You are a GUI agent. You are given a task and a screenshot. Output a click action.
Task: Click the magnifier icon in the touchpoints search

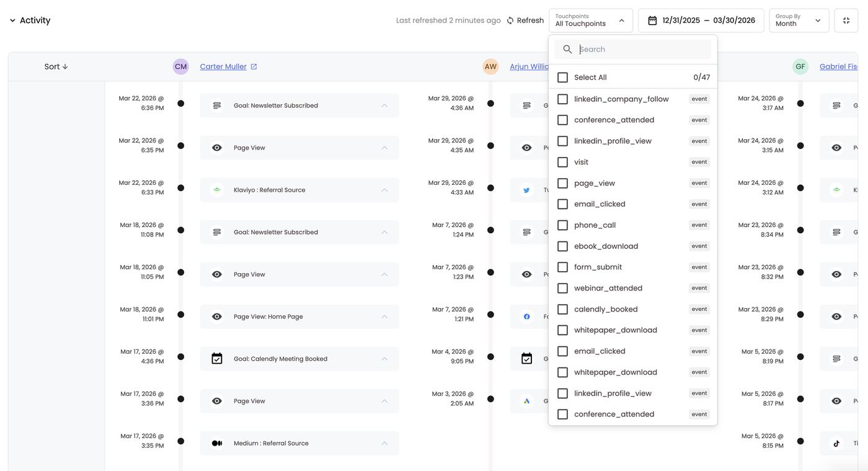(567, 49)
